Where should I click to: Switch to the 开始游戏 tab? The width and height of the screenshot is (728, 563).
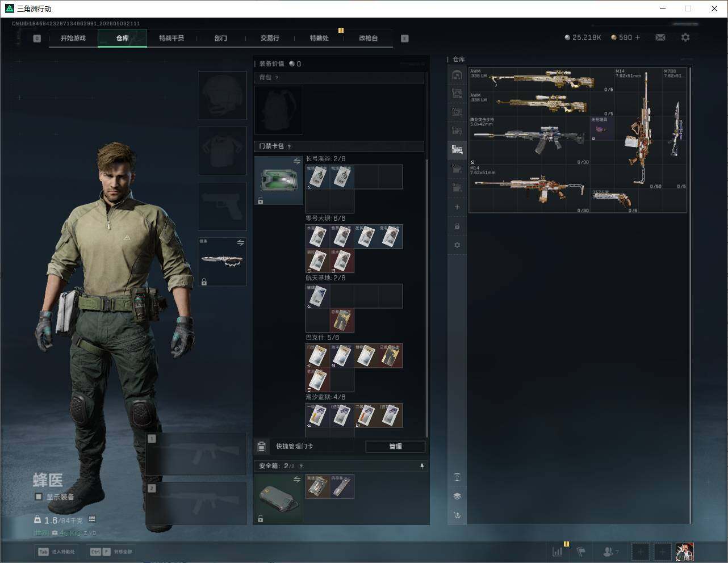click(73, 38)
